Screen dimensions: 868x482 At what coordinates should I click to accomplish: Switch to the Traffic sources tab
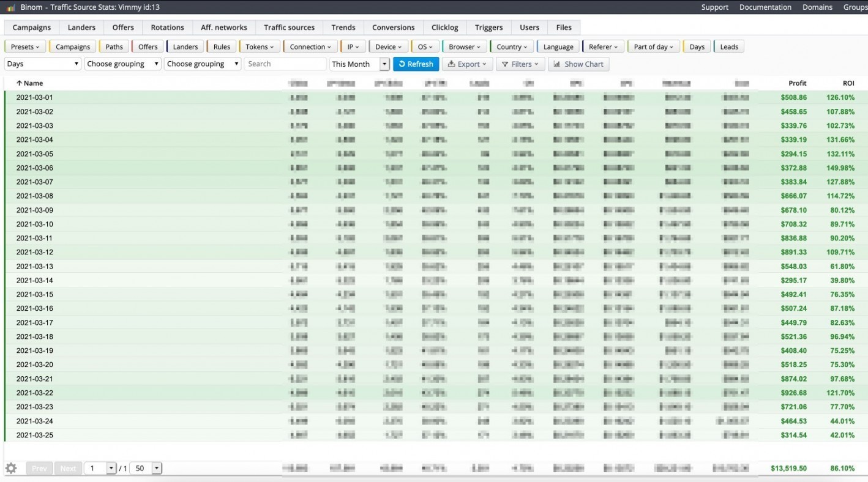point(289,28)
